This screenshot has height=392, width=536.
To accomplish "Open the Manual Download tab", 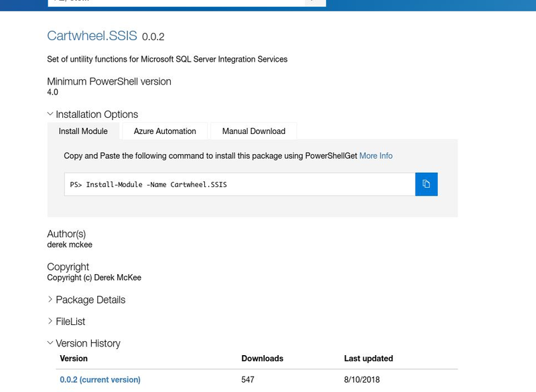I will (x=254, y=131).
